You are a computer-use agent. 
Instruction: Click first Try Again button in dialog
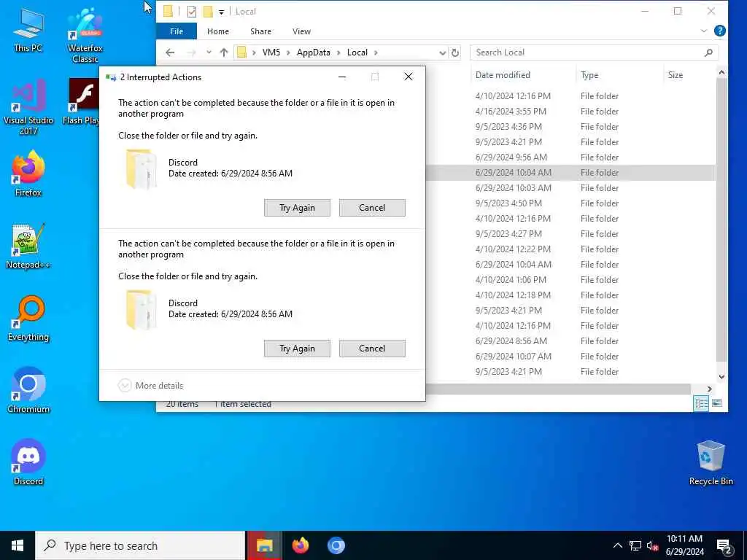[x=298, y=208]
